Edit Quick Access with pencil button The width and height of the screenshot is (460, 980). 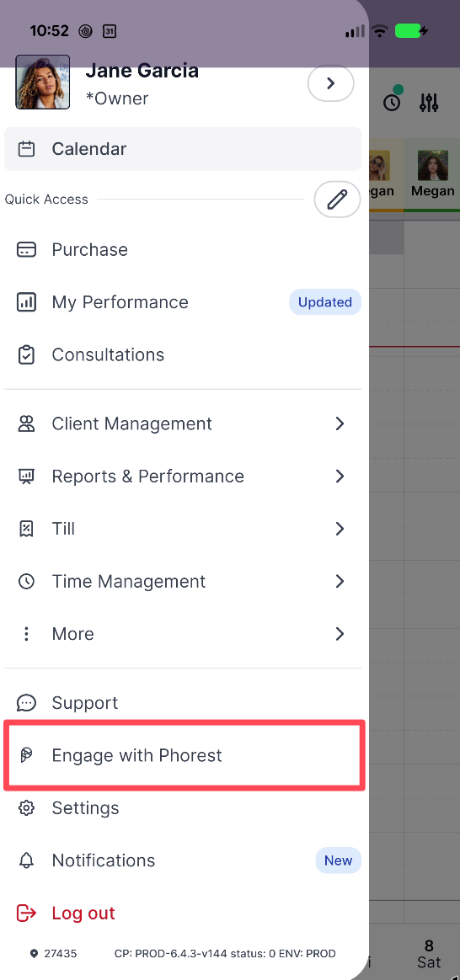[338, 200]
